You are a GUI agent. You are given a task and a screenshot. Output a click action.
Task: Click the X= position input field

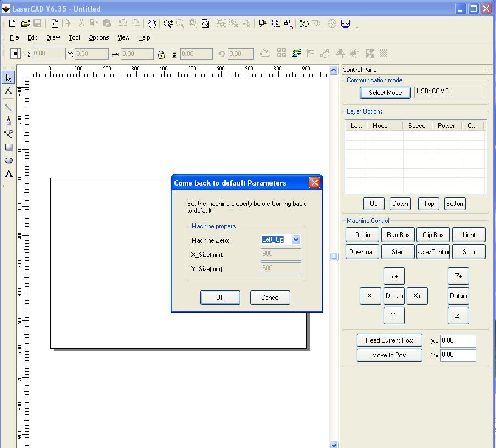click(x=458, y=341)
